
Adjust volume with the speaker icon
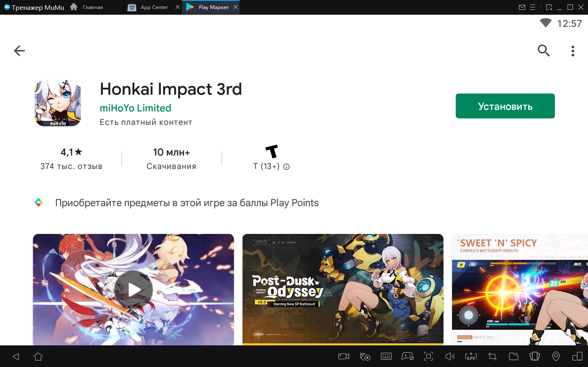(x=450, y=356)
